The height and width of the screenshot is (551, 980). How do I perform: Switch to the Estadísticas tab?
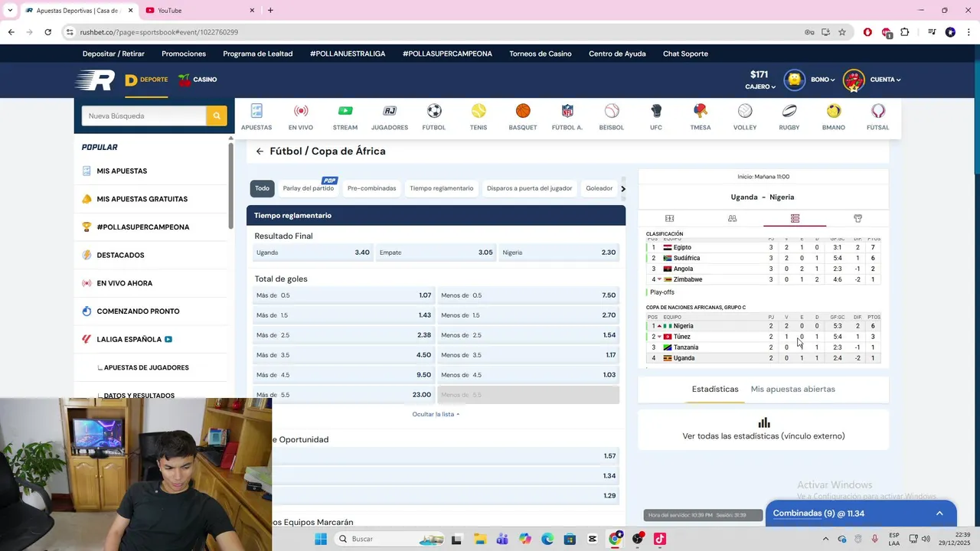[x=715, y=390]
